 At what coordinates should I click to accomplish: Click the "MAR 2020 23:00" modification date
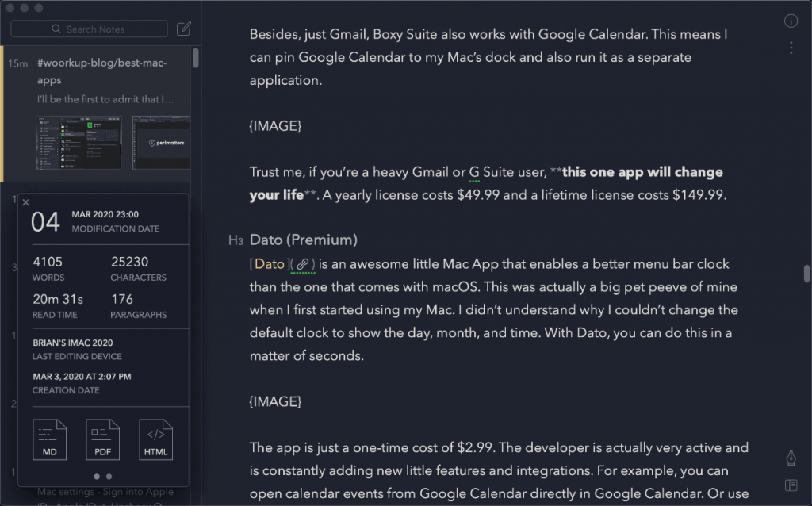(105, 214)
